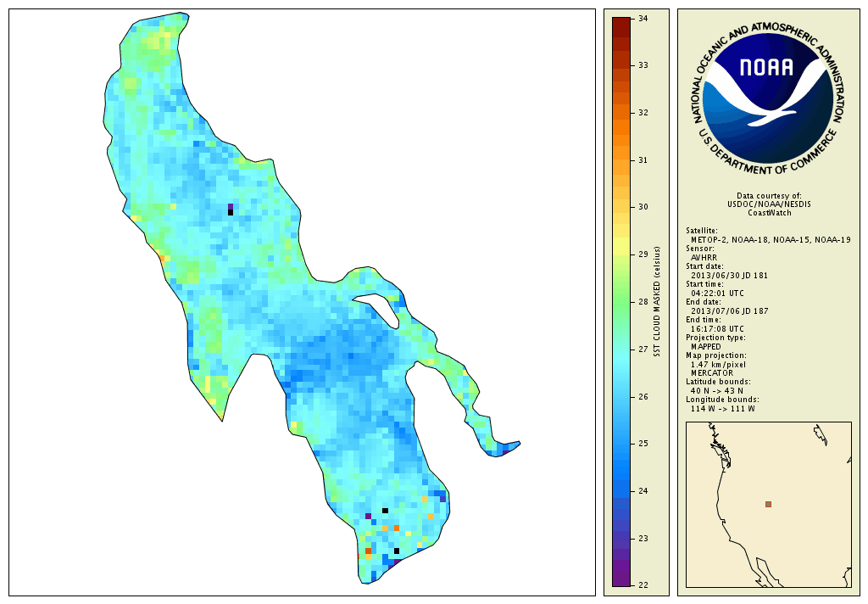Click the METOP-2, NOAA-18 satellite list

[x=771, y=240]
